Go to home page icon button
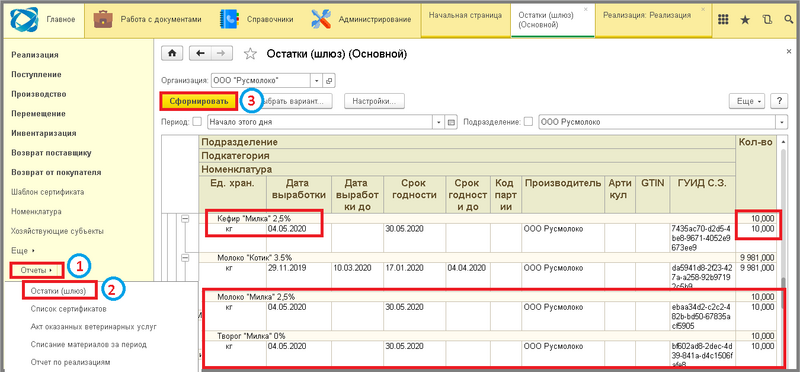Screen dimensions: 800x372 point(172,53)
